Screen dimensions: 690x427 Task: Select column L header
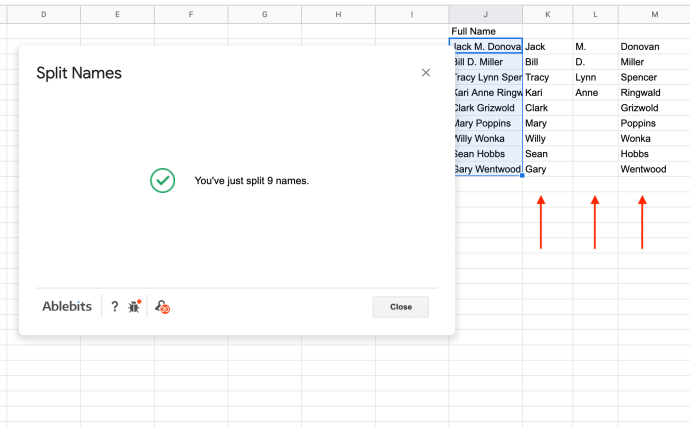point(595,14)
